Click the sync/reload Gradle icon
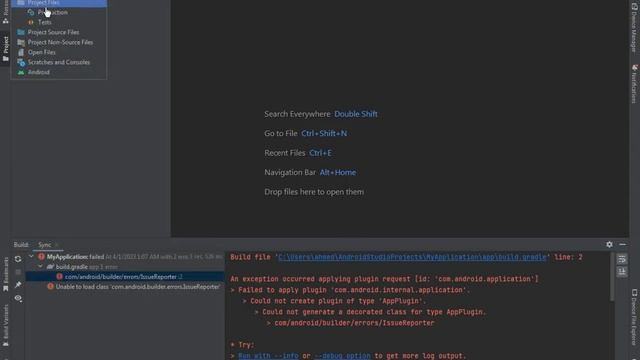The image size is (640, 360). click(x=18, y=259)
